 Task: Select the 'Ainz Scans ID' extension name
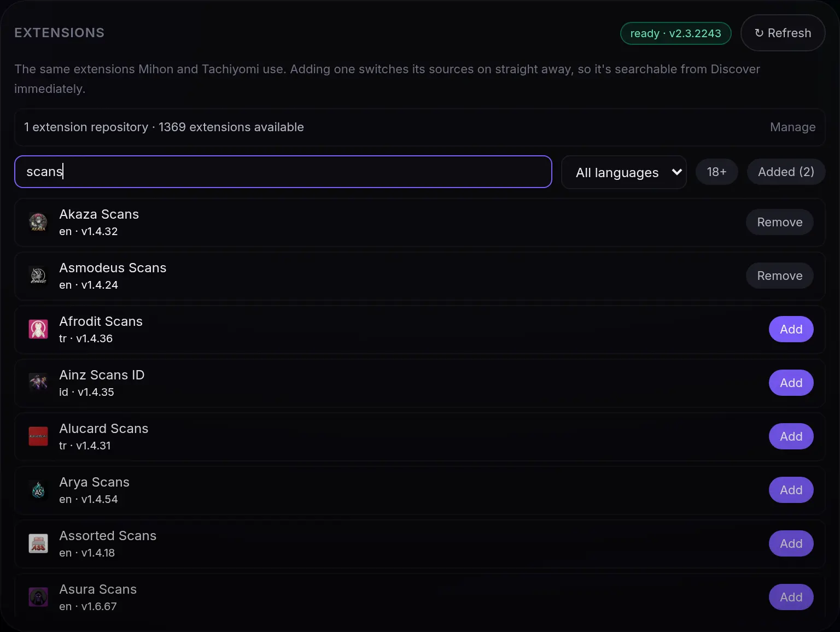[x=102, y=375]
